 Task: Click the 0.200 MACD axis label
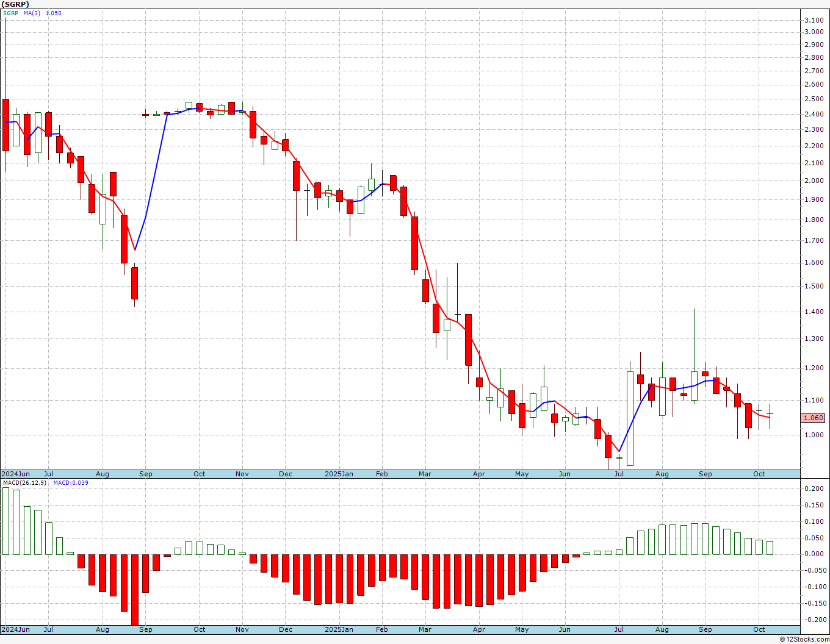click(814, 489)
